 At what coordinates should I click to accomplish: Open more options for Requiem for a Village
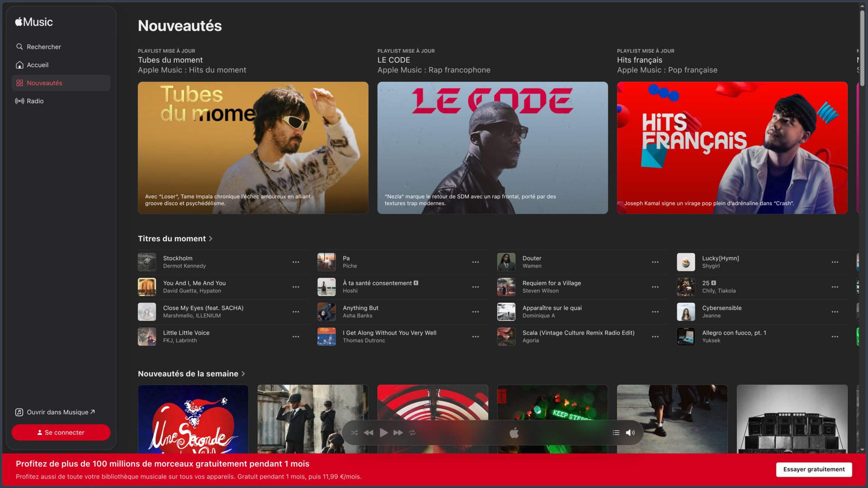click(655, 287)
